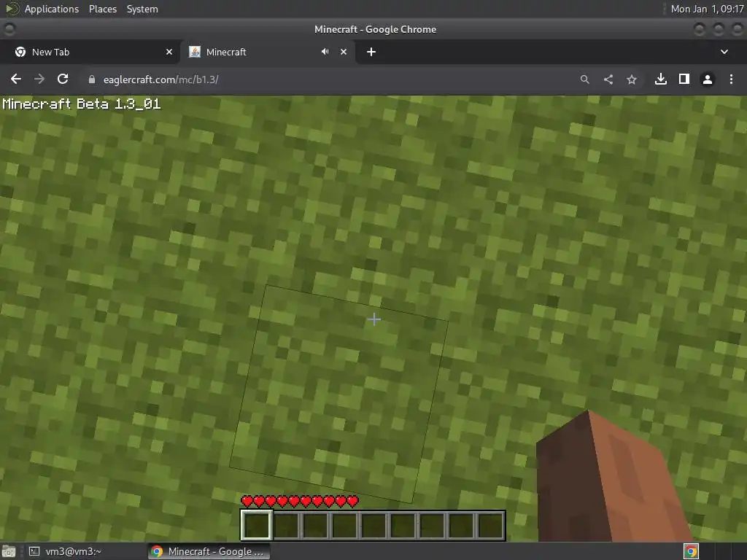Open the Places menu
The image size is (747, 560).
[x=103, y=9]
